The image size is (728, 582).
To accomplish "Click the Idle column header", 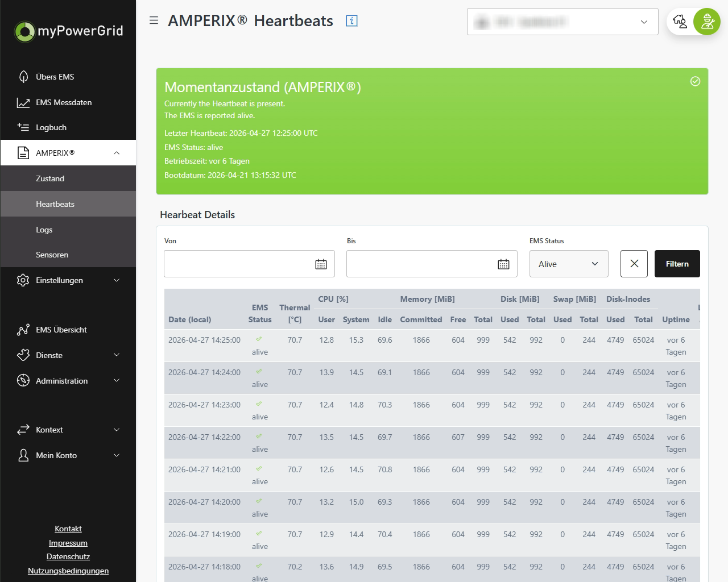I will pyautogui.click(x=385, y=319).
